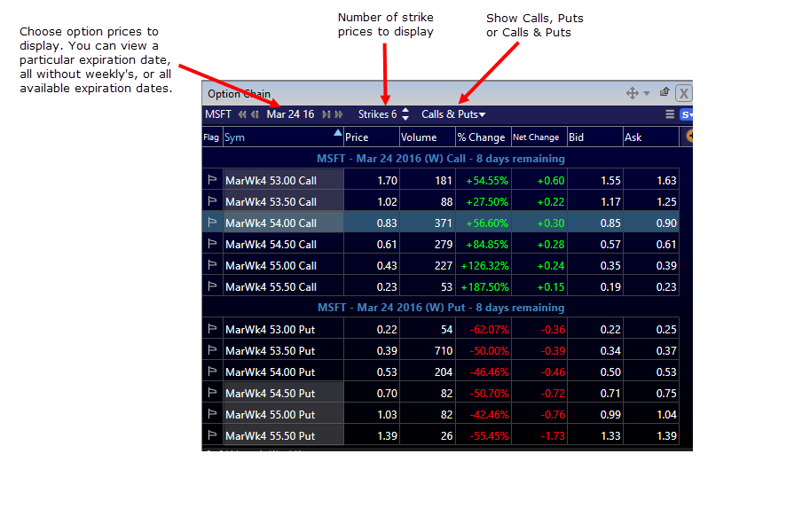Go to next expiration date arrow

[326, 114]
